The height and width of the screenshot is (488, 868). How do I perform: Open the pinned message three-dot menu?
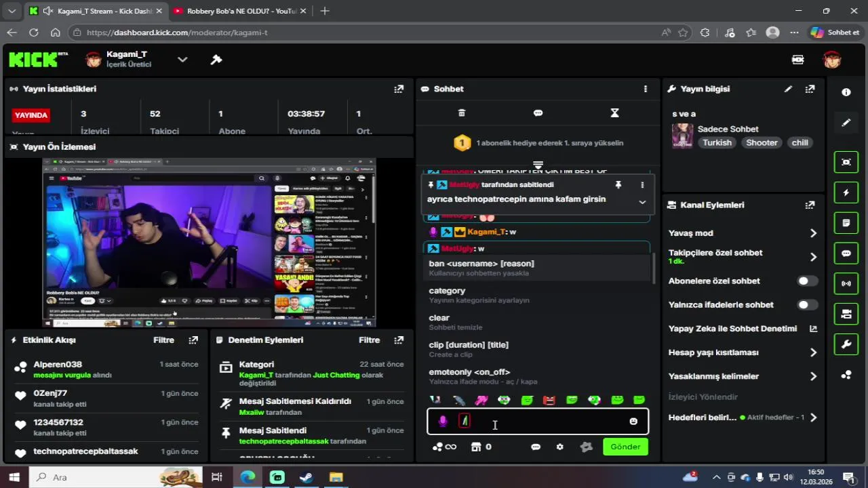[642, 184]
